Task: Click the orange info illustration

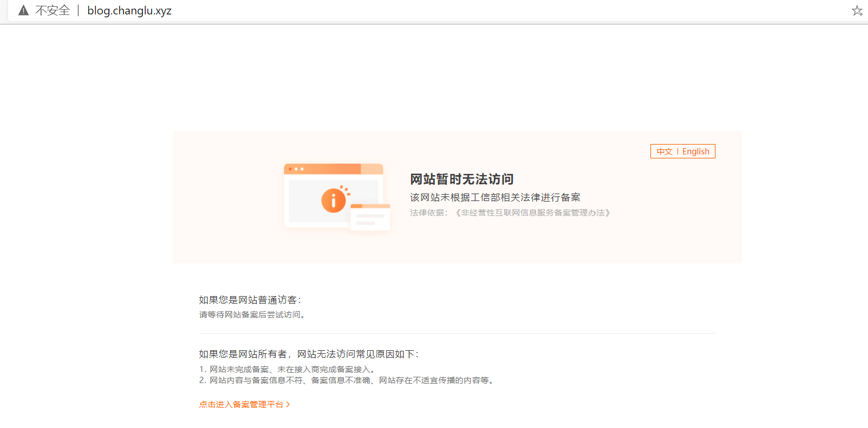Action: (x=337, y=198)
